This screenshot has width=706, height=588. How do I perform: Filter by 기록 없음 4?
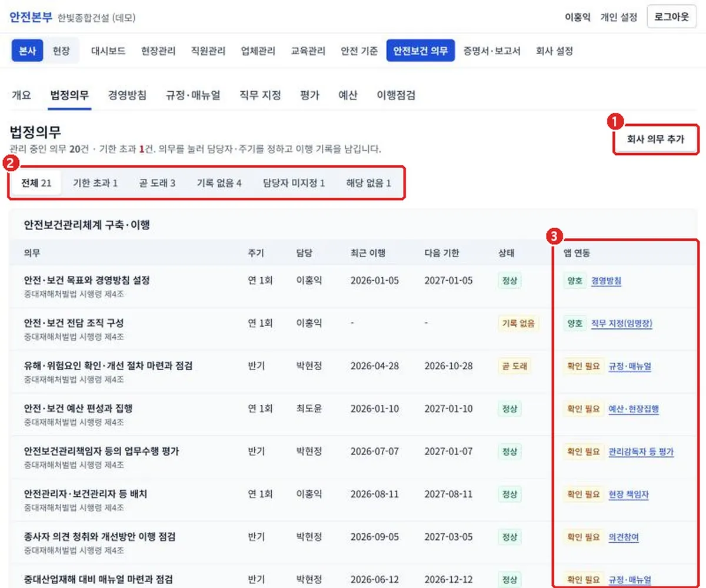(x=219, y=183)
